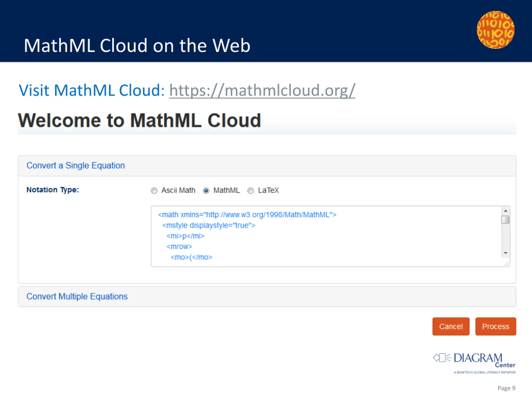Click the '<mo>(</mo>' line

tap(191, 257)
